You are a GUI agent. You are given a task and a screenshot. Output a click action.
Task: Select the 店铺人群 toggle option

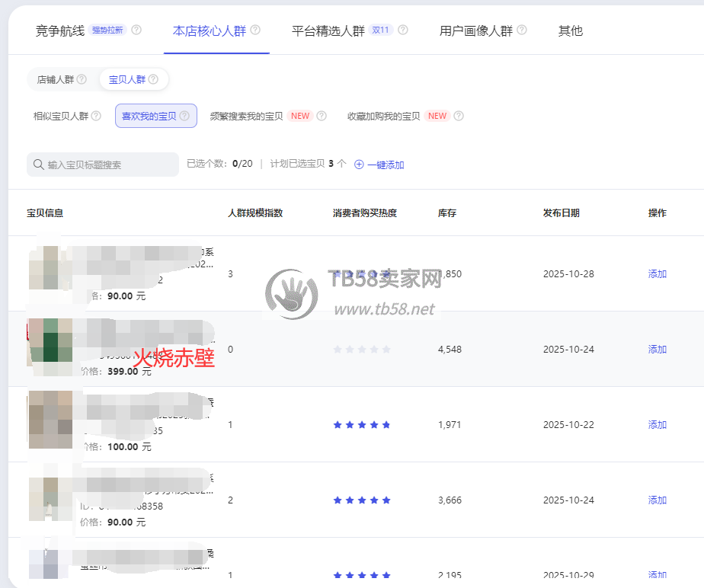coord(56,79)
